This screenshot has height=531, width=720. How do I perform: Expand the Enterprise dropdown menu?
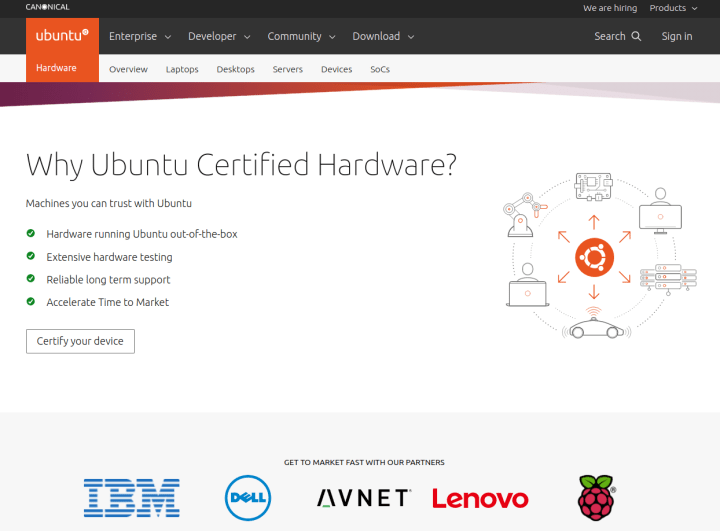140,36
